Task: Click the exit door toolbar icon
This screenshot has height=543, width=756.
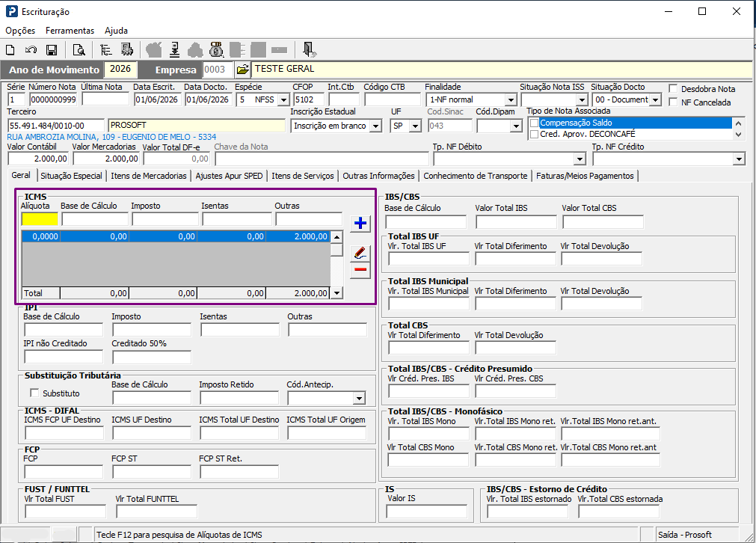Action: (x=309, y=49)
